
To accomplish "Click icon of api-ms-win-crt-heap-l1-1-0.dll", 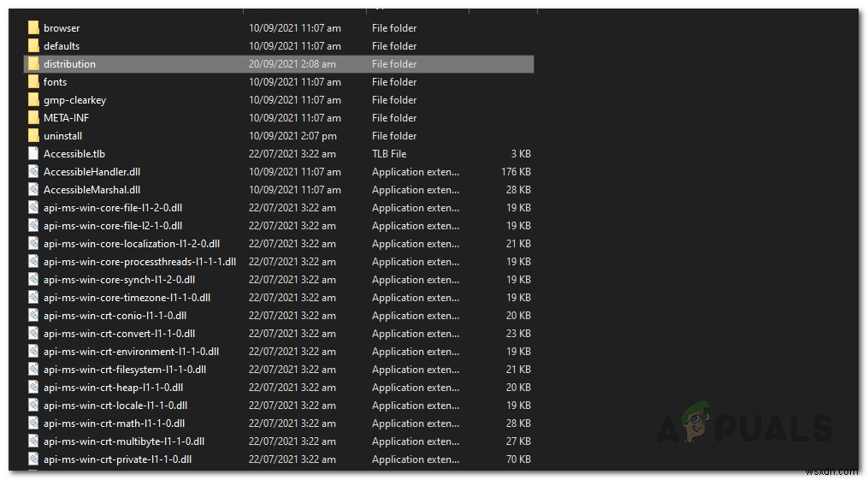I will 33,388.
